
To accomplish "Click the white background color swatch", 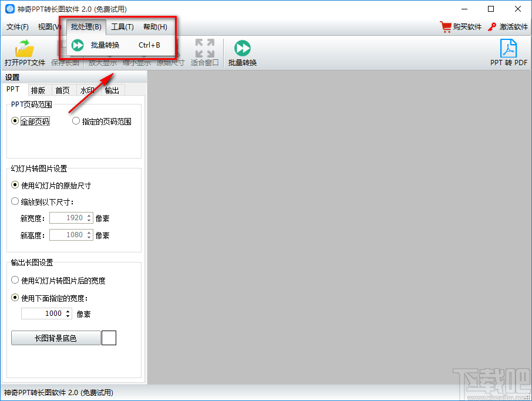I will coord(109,338).
